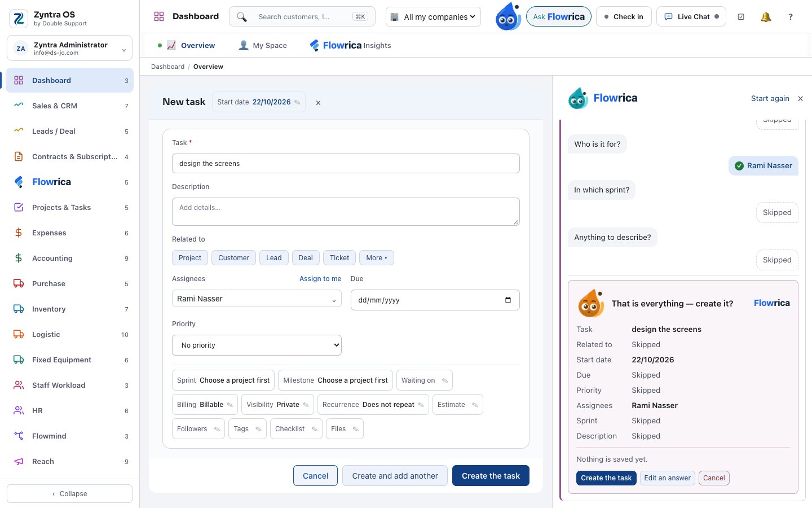Image resolution: width=812 pixels, height=508 pixels.
Task: Click the help question mark icon
Action: [791, 17]
